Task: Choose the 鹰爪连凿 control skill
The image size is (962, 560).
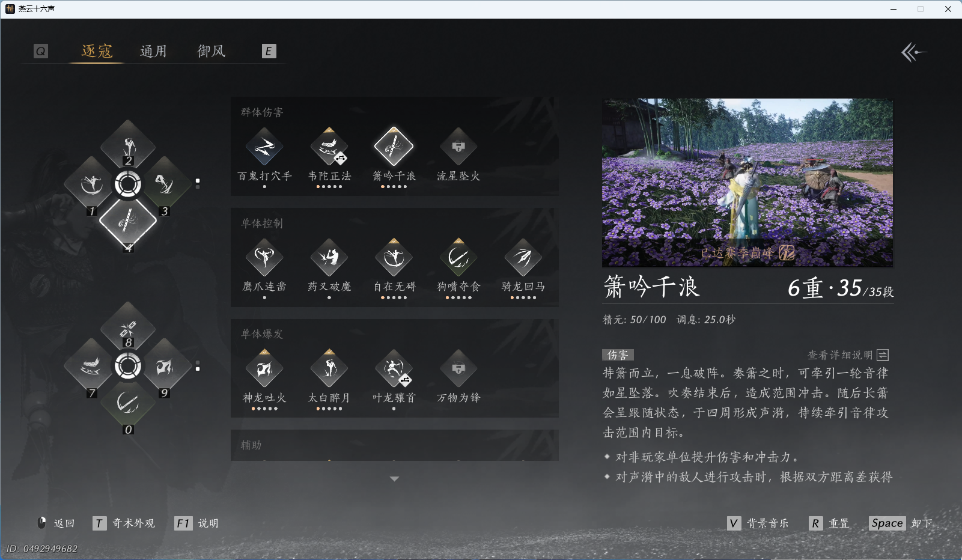Action: (264, 257)
